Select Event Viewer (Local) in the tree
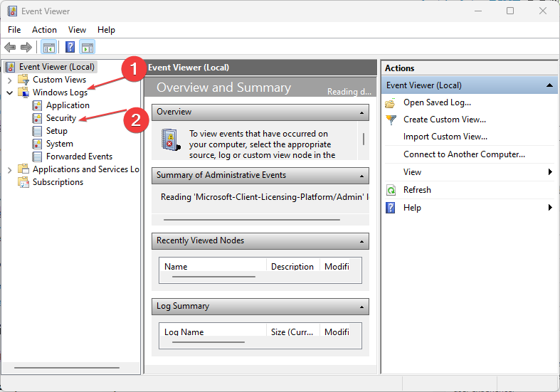This screenshot has width=560, height=392. pos(57,67)
